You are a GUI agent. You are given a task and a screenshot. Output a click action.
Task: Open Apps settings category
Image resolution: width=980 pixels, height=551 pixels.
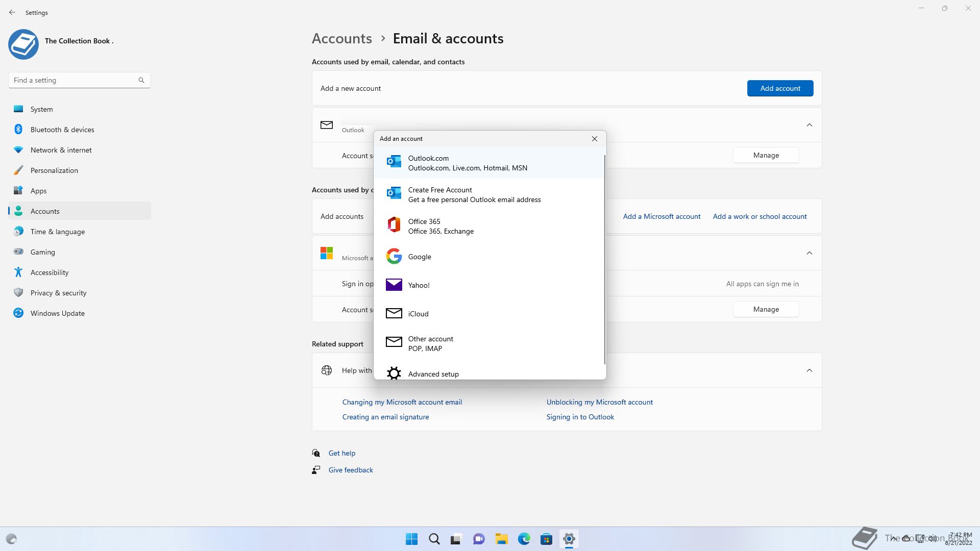click(x=80, y=191)
